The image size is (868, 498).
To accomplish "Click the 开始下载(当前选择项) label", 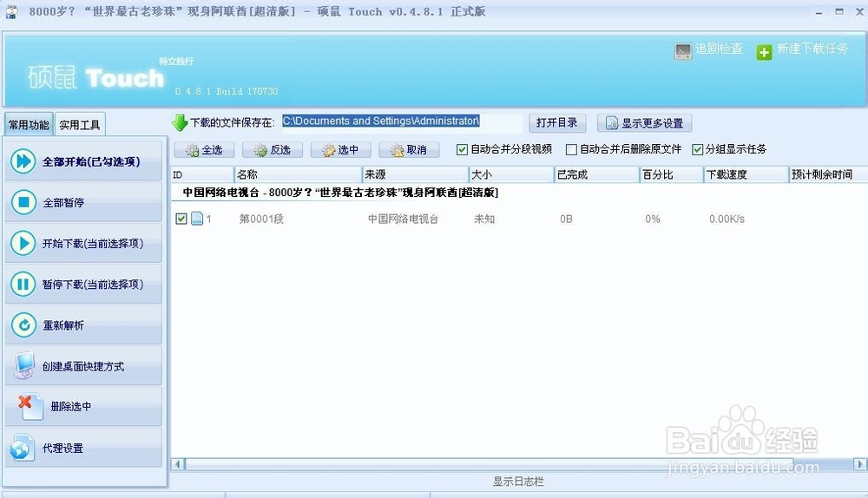I will coord(93,244).
